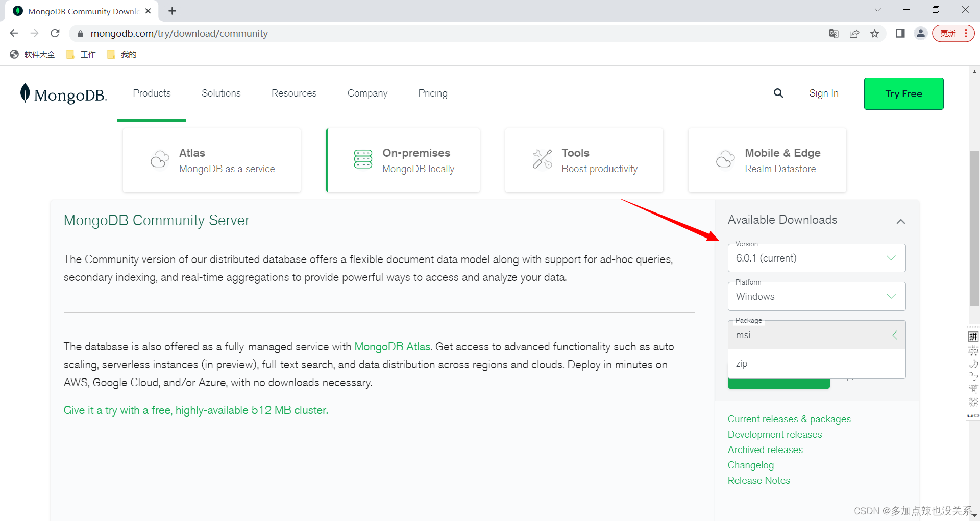Image resolution: width=980 pixels, height=521 pixels.
Task: Select the On-premises MongoDB locally tab
Action: click(x=403, y=160)
